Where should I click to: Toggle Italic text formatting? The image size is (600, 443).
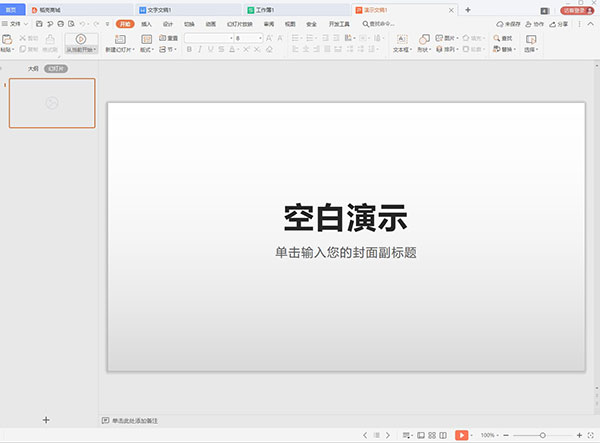coord(200,48)
